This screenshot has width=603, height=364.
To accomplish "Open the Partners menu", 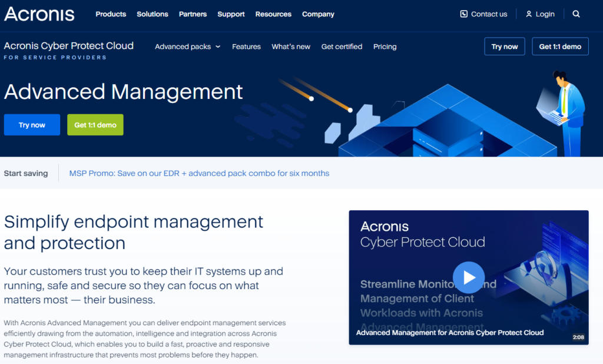I will click(x=193, y=14).
